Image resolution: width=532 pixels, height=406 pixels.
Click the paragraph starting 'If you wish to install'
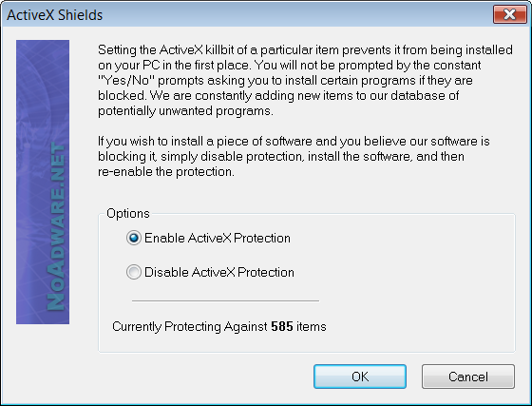click(x=294, y=157)
